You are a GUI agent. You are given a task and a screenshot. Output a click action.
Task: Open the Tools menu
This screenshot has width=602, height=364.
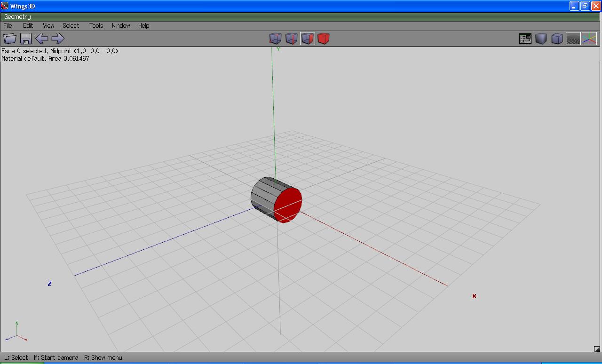[96, 26]
